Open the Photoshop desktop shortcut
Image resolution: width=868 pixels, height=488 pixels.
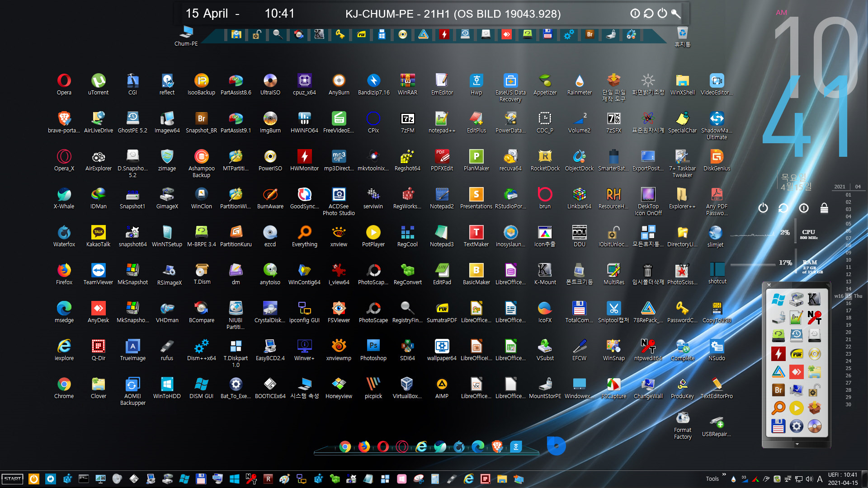[373, 350]
